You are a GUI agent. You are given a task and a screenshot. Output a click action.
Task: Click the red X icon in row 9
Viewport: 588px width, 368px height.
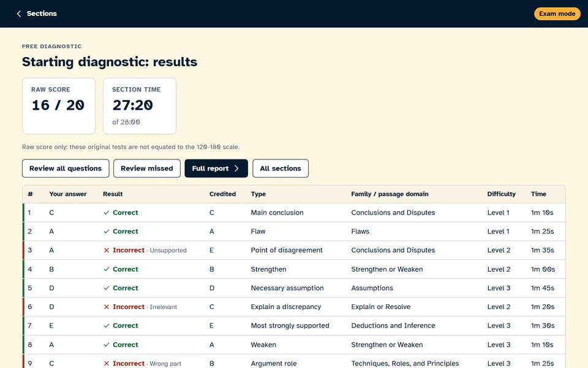point(107,364)
